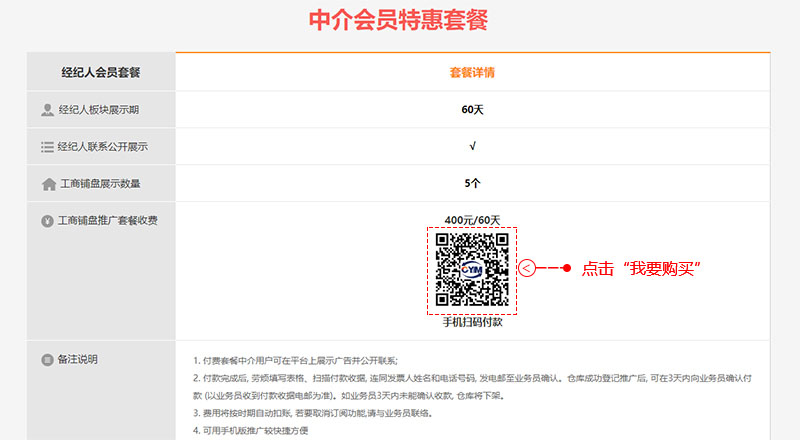Click the list icon beside 经纪人联系公开展示
This screenshot has width=800, height=440.
pyautogui.click(x=47, y=147)
